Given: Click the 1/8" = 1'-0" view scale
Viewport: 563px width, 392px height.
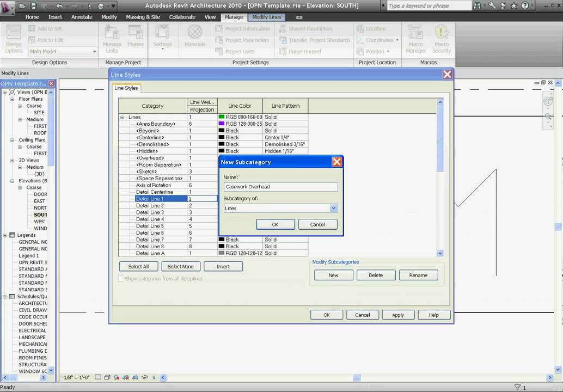Looking at the screenshot, I should tap(76, 377).
